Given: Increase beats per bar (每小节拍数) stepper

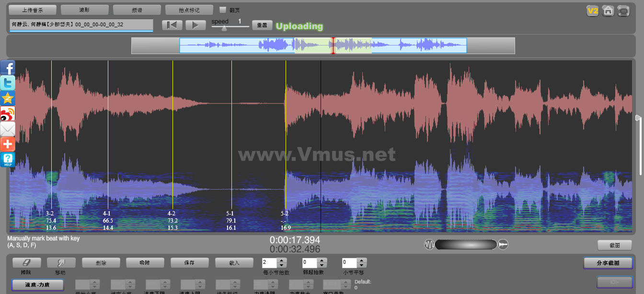Looking at the screenshot, I should pos(282,260).
